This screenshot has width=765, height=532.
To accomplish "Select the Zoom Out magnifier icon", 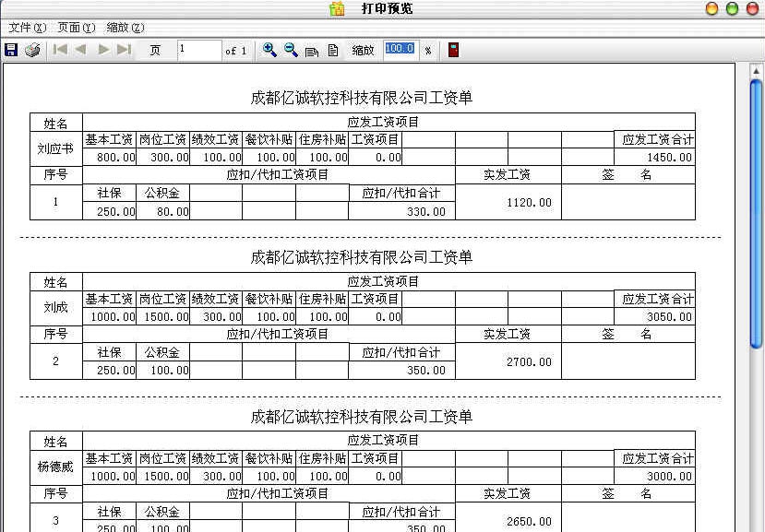I will pos(289,49).
